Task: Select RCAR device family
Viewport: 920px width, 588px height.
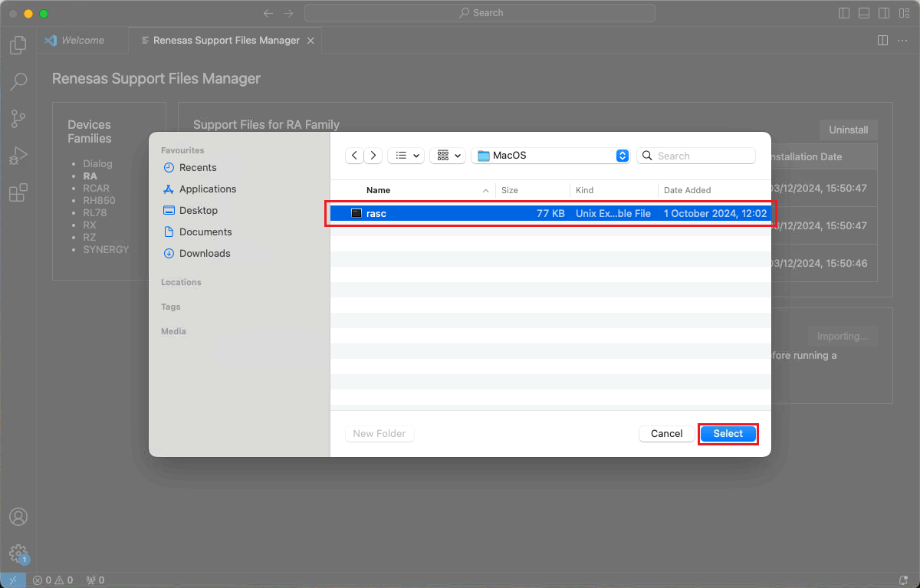Action: pyautogui.click(x=96, y=188)
